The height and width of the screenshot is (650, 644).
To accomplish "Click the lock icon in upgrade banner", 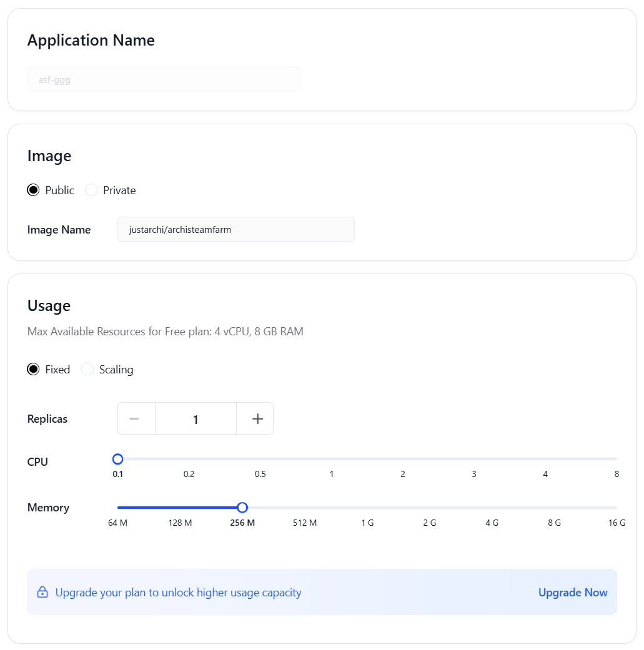I will pyautogui.click(x=42, y=593).
